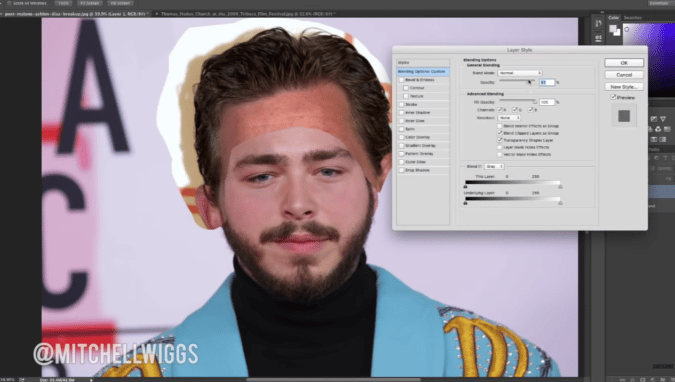This screenshot has width=675, height=382.
Task: Open the Blend If channel dropdown
Action: (x=494, y=166)
